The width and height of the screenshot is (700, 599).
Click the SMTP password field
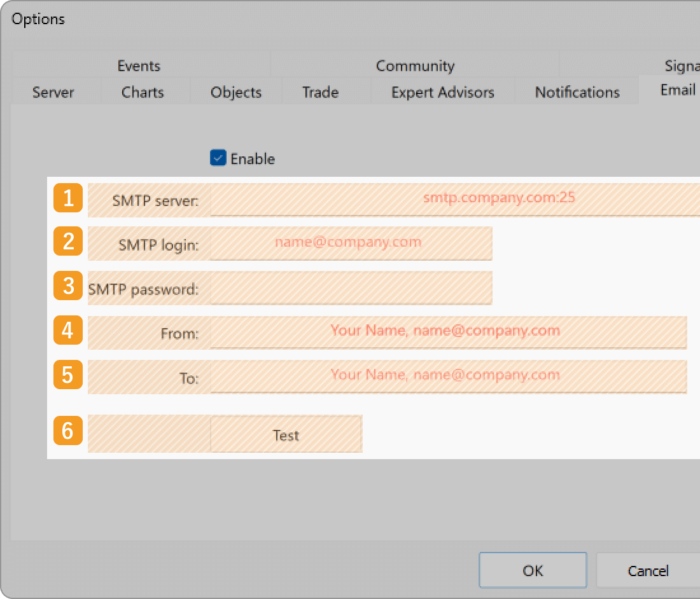click(351, 288)
